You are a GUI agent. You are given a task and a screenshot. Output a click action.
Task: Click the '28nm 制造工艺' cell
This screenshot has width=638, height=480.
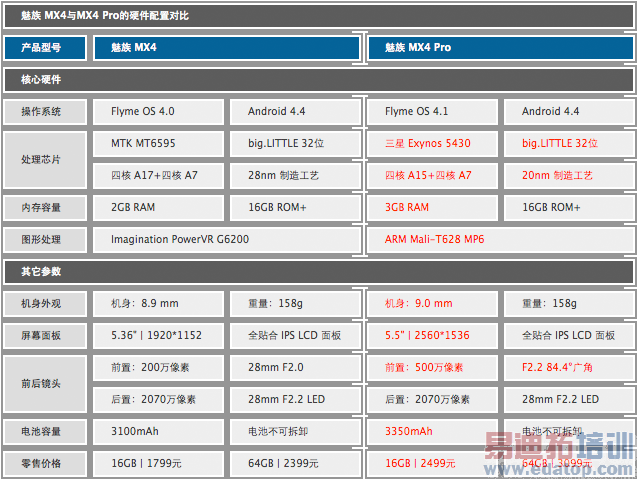point(295,175)
